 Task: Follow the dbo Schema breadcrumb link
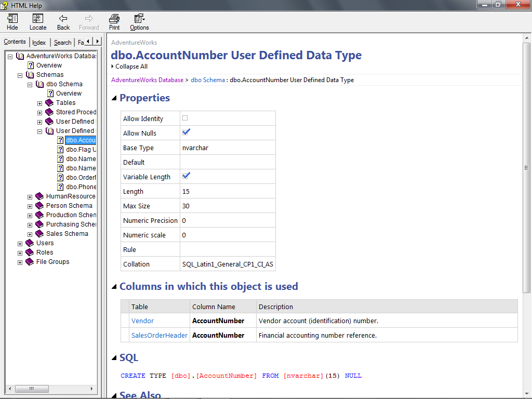point(208,79)
